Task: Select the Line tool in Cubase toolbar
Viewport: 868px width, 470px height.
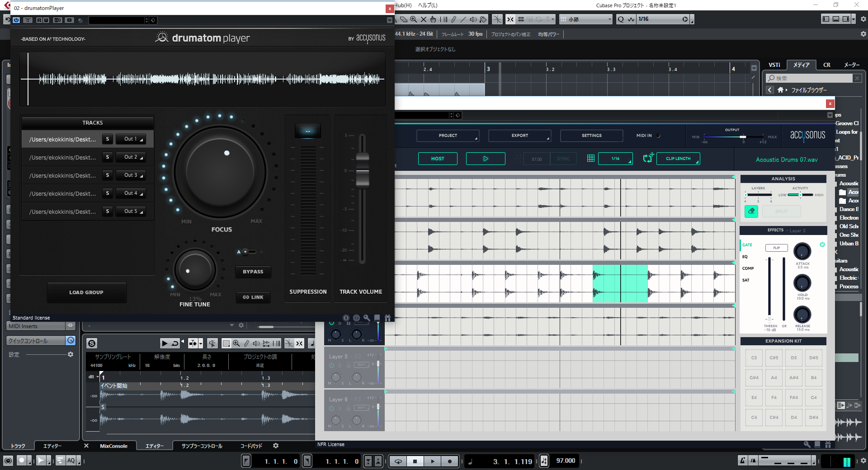Action: pos(463,19)
